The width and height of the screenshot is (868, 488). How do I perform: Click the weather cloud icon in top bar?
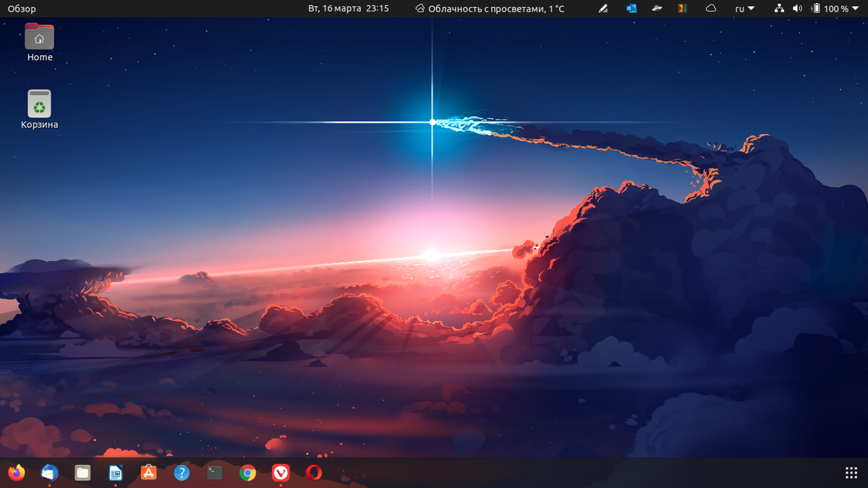(x=420, y=9)
